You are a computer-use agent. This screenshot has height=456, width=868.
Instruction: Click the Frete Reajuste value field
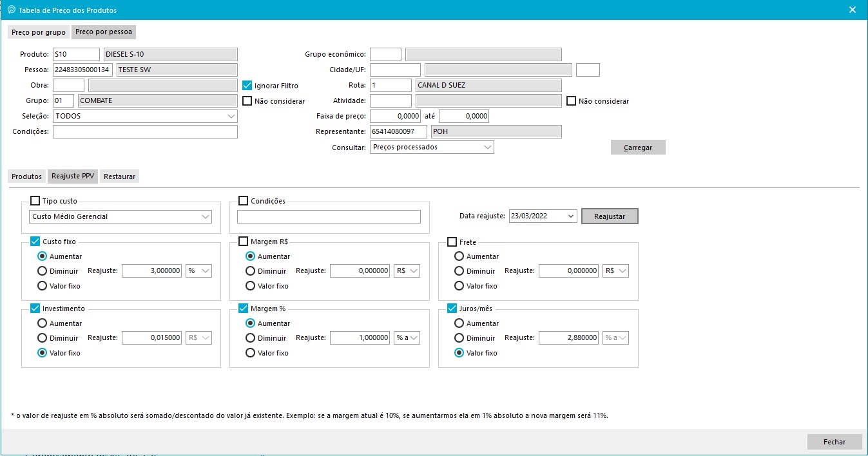[569, 271]
